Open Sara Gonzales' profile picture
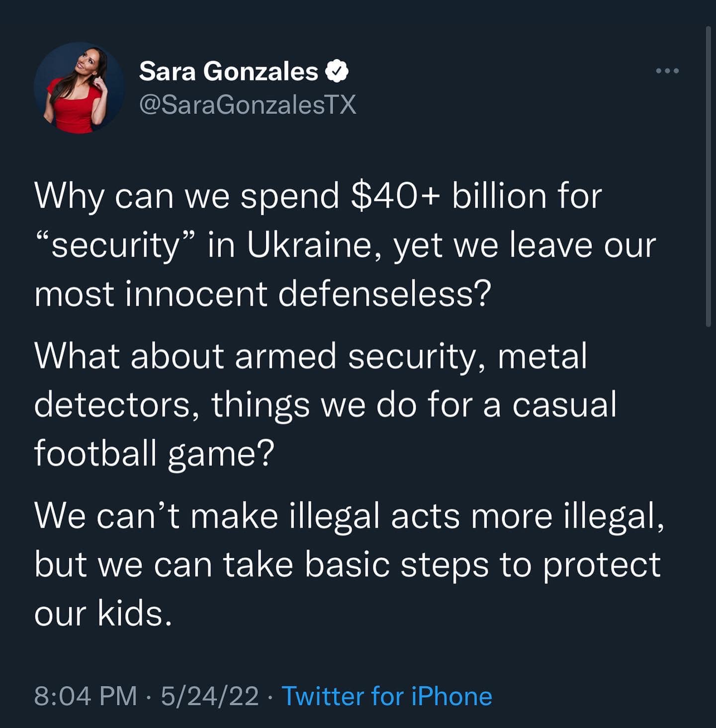Image resolution: width=716 pixels, height=728 pixels. tap(79, 88)
